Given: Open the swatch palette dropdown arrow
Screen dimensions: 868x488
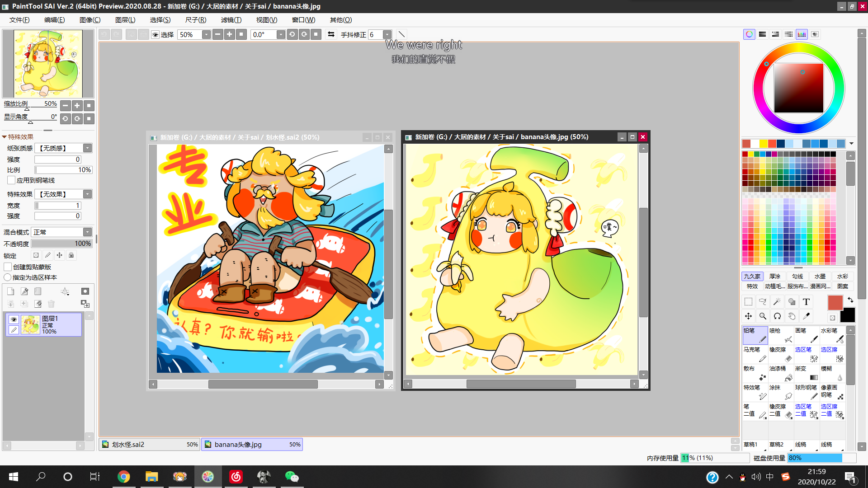Looking at the screenshot, I should (852, 144).
